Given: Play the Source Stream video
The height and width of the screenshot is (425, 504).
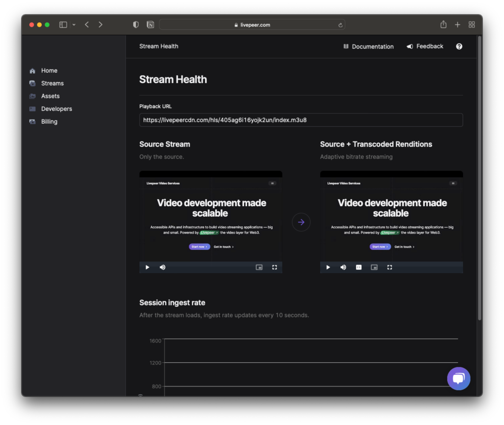Looking at the screenshot, I should [147, 267].
